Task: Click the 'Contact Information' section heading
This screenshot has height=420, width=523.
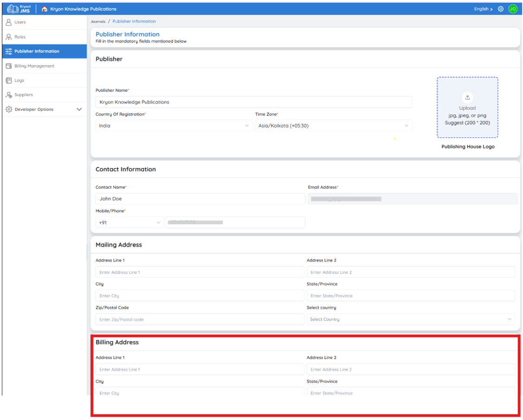Action: 126,169
